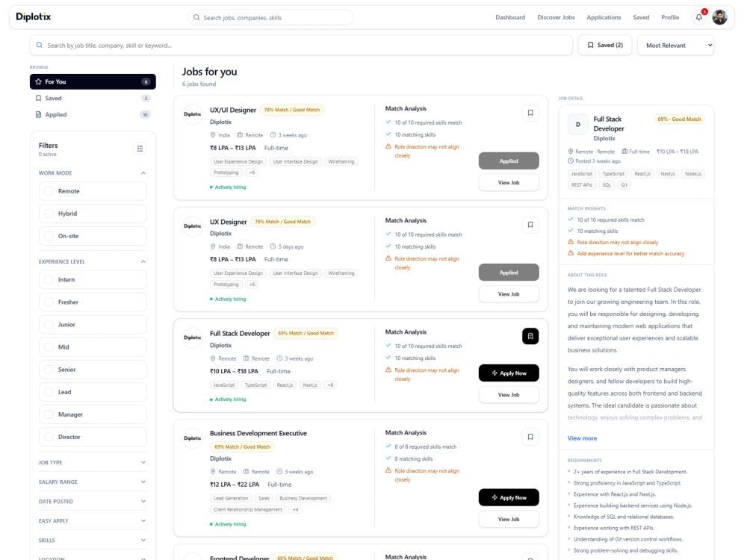Screen dimensions: 747x560
Task: Click Saved (2) button
Action: pos(604,46)
